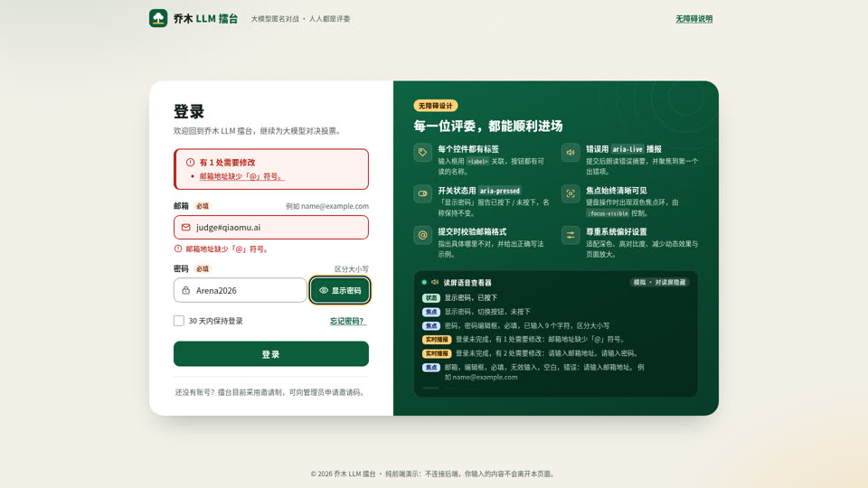Click the 焦点 tag on 邮箱,编辑框 row

pos(431,368)
